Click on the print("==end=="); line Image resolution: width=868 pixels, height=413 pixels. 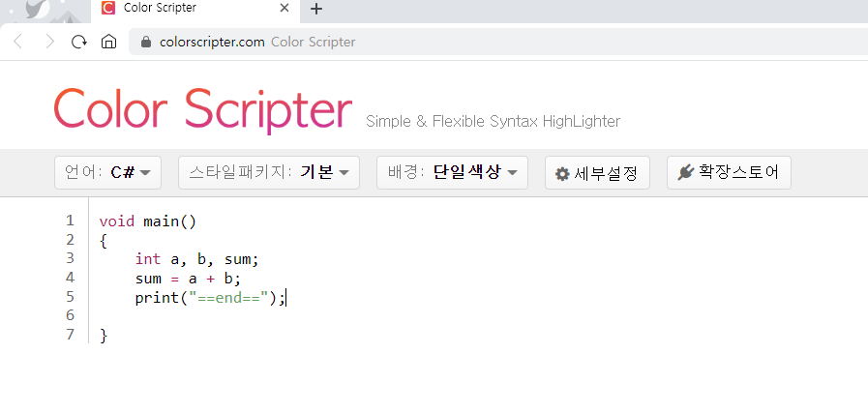(210, 298)
